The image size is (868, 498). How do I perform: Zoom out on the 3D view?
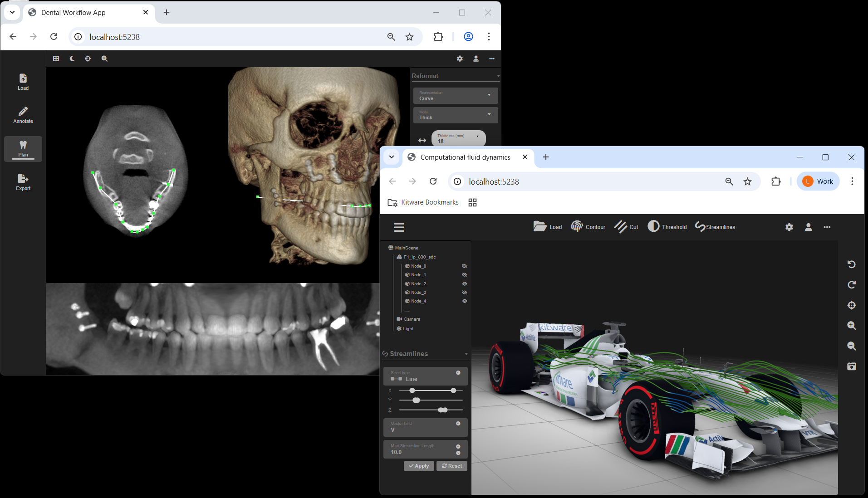click(852, 346)
